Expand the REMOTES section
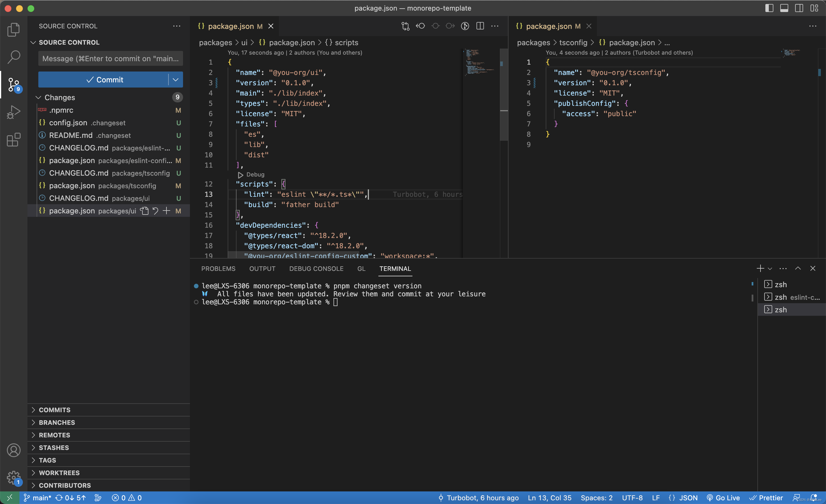The width and height of the screenshot is (826, 504). pos(109,435)
